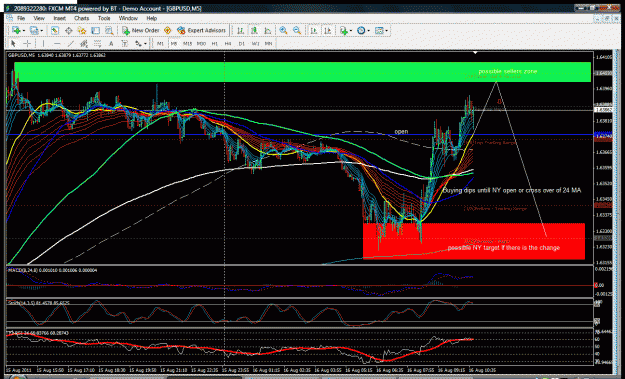Open the File menu
The image size is (625, 379).
coord(21,18)
